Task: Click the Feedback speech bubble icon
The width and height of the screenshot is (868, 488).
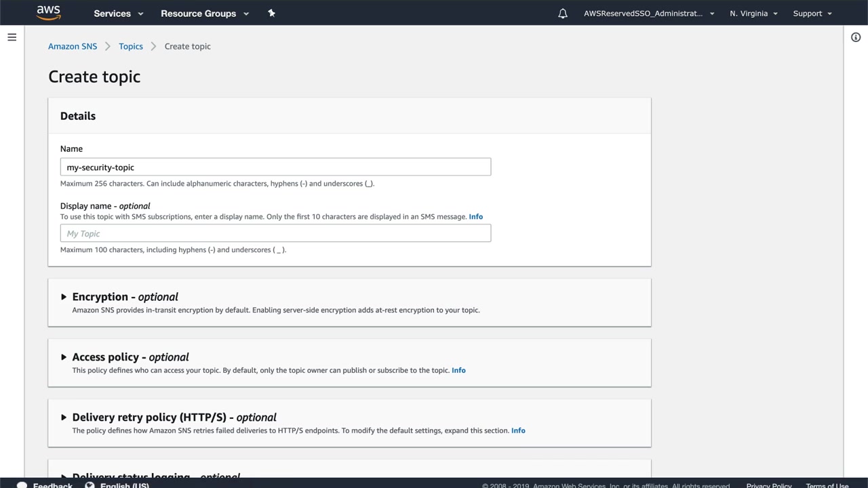Action: (22, 485)
